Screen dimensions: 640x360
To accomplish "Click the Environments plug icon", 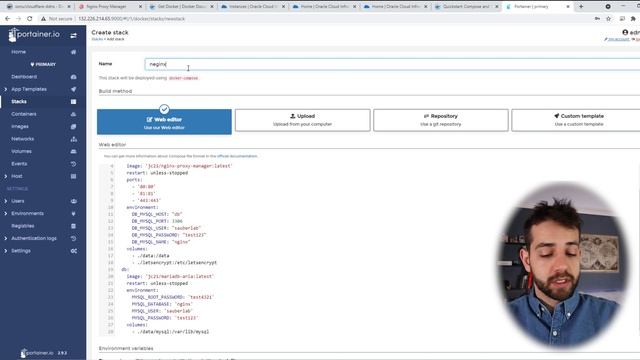I will click(73, 213).
